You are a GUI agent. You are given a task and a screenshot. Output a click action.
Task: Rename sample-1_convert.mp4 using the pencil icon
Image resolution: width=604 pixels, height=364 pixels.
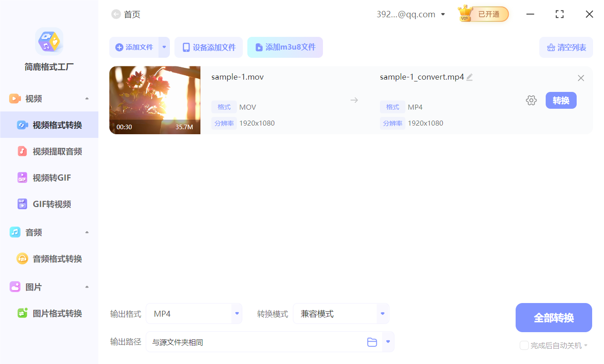coord(470,77)
